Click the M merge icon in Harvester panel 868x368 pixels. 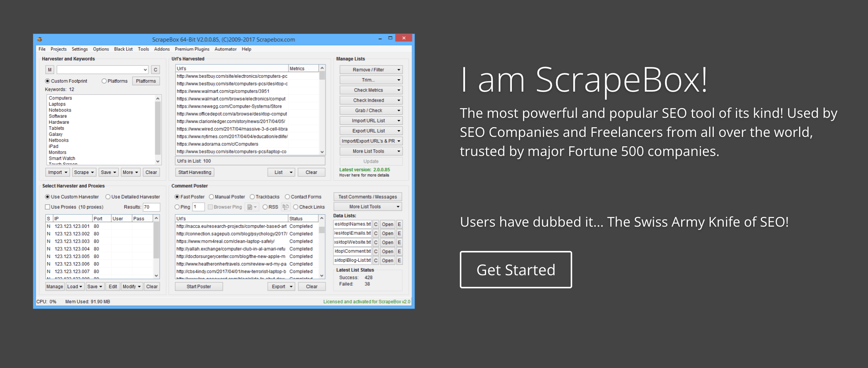pyautogui.click(x=49, y=69)
